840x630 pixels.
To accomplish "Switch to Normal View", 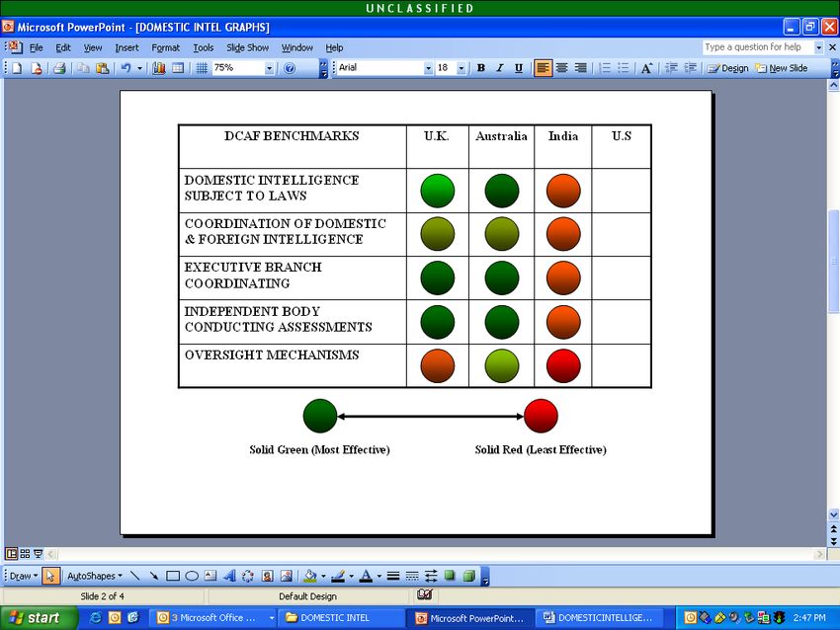I will click(11, 554).
